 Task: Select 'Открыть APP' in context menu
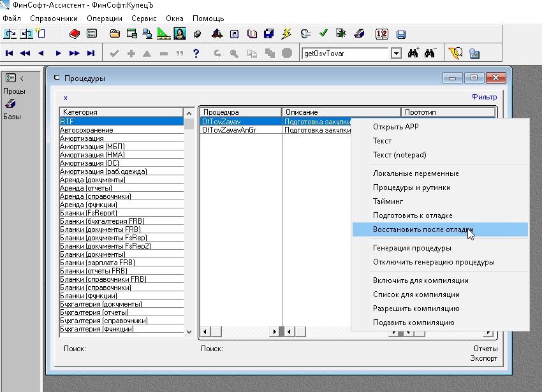[x=395, y=127]
